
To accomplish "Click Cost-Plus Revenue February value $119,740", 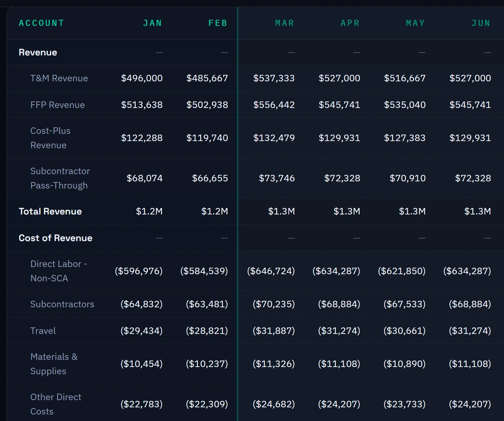I will click(207, 138).
